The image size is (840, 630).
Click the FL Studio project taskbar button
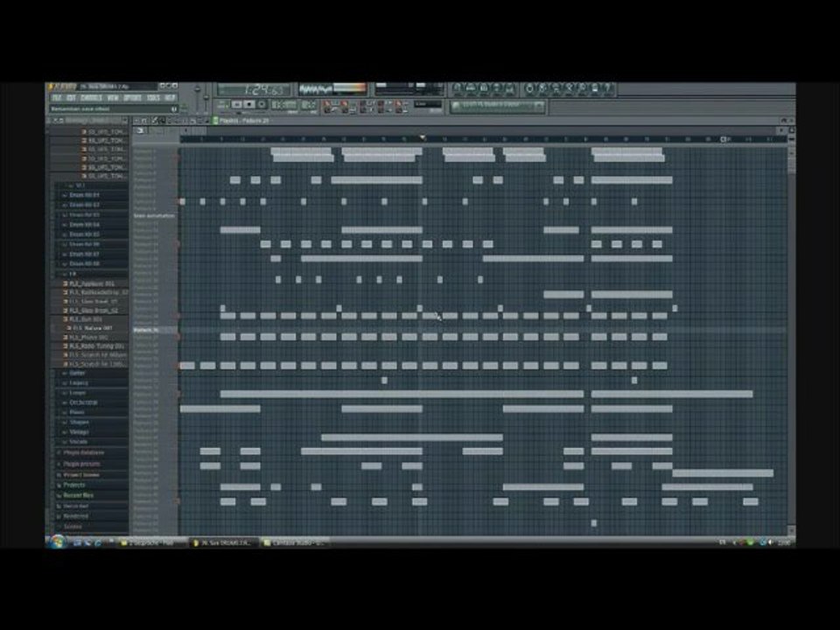point(224,542)
